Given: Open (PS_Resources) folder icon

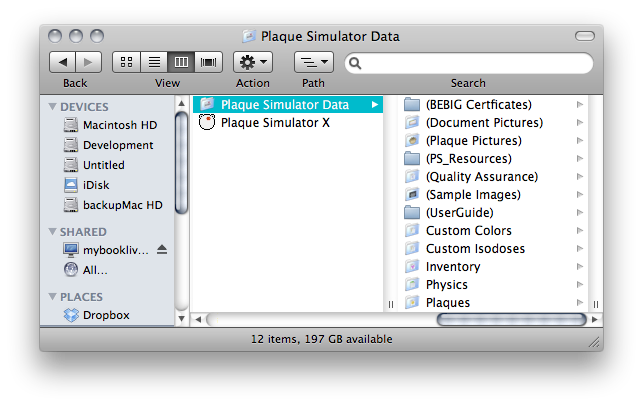Looking at the screenshot, I should 412,159.
